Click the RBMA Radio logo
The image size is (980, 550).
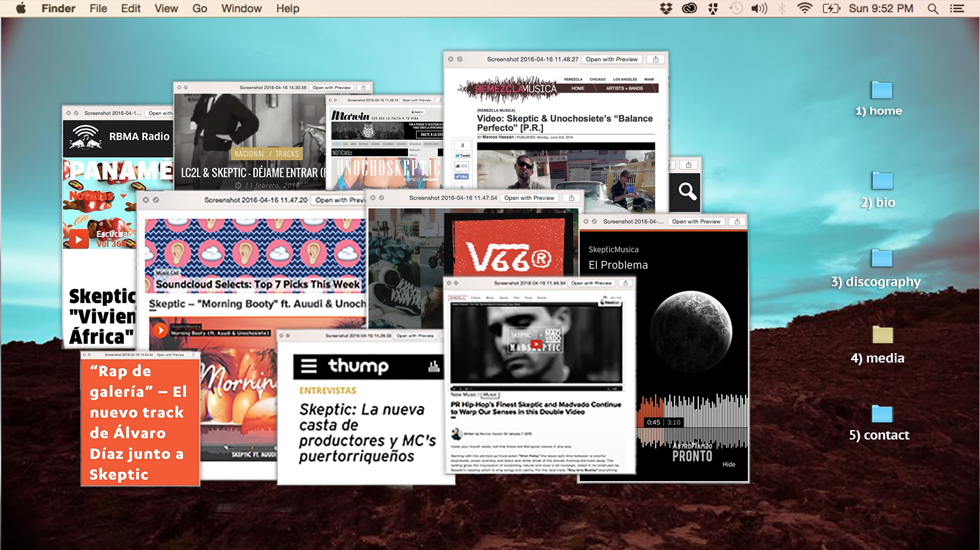pyautogui.click(x=86, y=136)
